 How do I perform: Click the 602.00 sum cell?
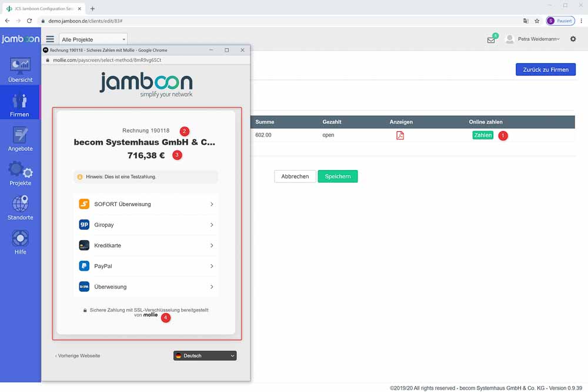tap(263, 135)
